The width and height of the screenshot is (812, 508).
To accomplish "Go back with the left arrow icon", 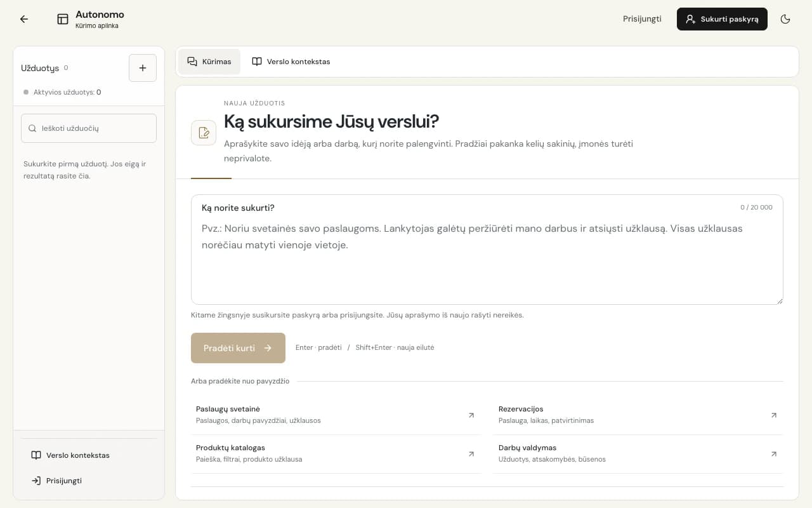I will click(24, 19).
